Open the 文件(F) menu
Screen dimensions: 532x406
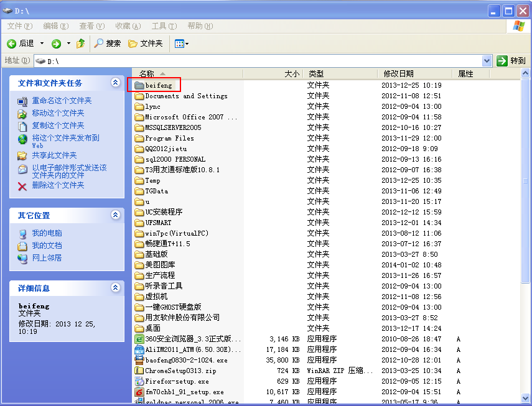pyautogui.click(x=20, y=26)
